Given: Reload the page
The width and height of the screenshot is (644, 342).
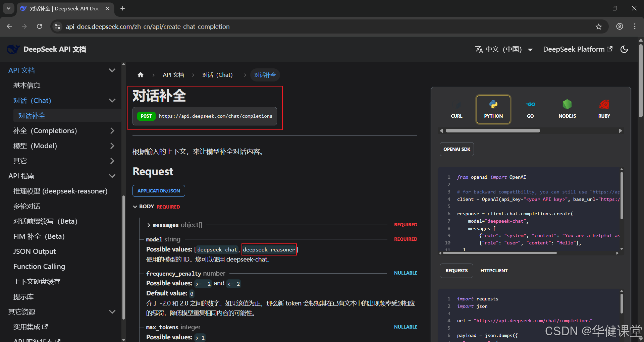Looking at the screenshot, I should (39, 26).
